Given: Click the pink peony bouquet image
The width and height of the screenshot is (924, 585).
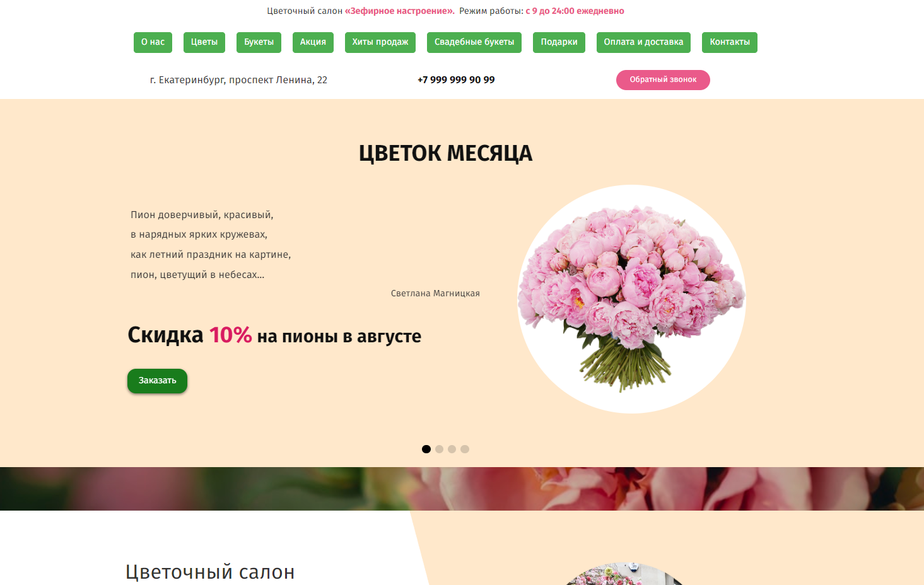Looking at the screenshot, I should (631, 299).
